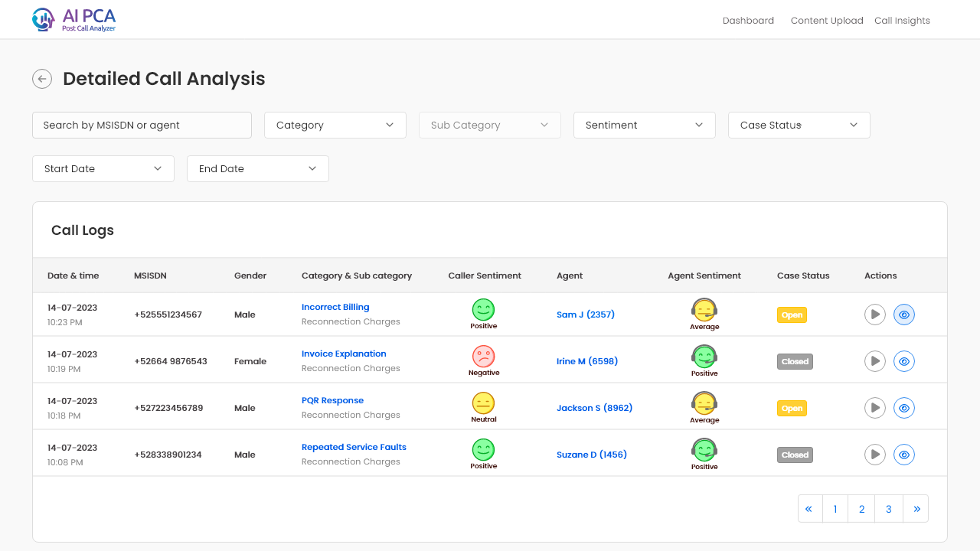The image size is (980, 551).
Task: Select page 1 in pagination
Action: tap(835, 508)
